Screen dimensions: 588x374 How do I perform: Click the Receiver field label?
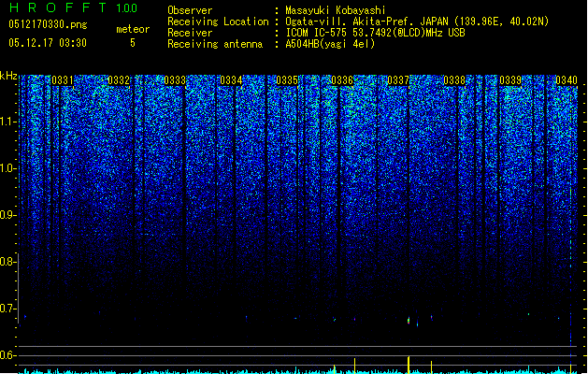190,33
